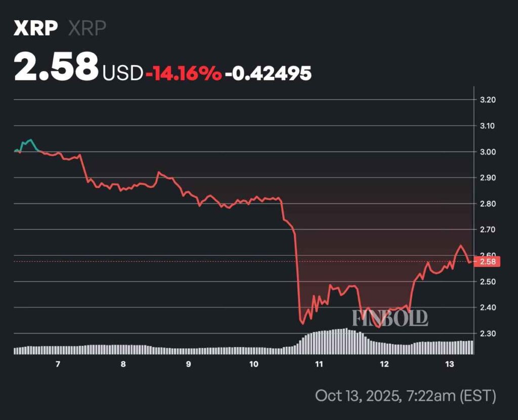This screenshot has width=518, height=420.
Task: Click the Oct 13, 2025 timestamp text
Action: (x=405, y=395)
